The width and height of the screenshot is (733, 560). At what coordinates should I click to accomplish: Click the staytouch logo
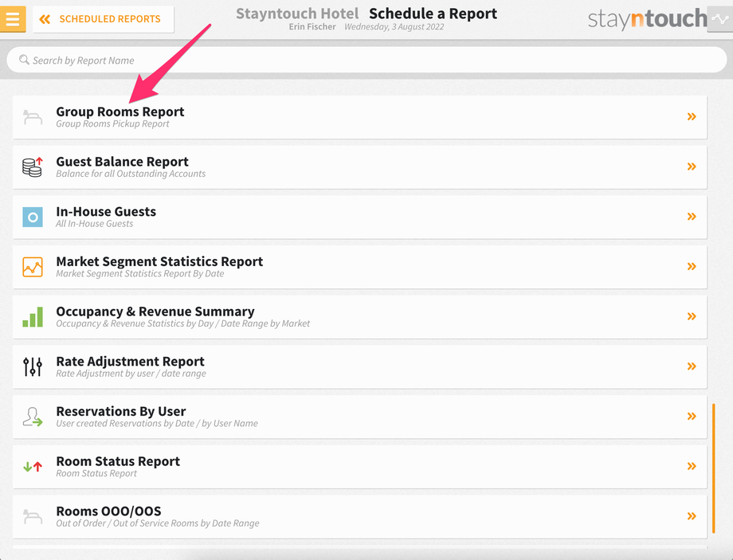[647, 19]
